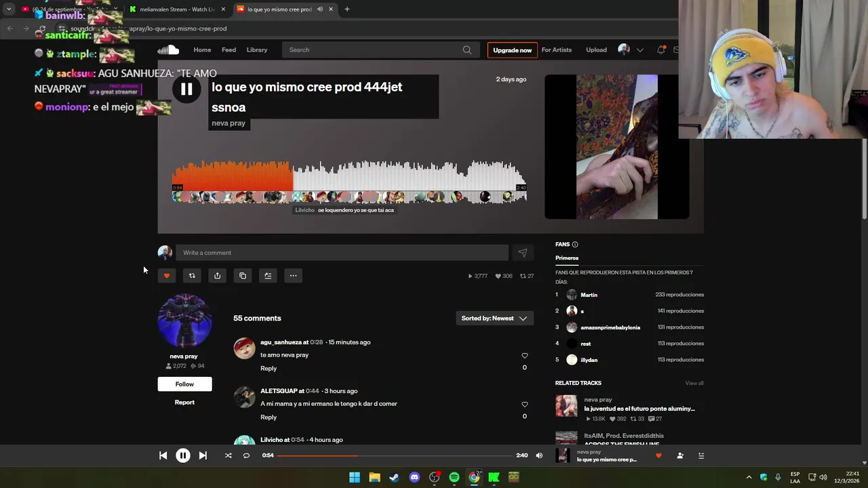Open Discord from taskbar
Image resolution: width=868 pixels, height=488 pixels.
click(414, 478)
